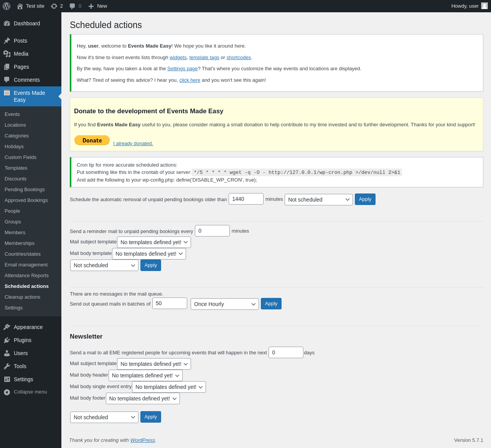
Task: Open schedule dropdown for unpaid pending bookings removal
Action: (x=318, y=200)
